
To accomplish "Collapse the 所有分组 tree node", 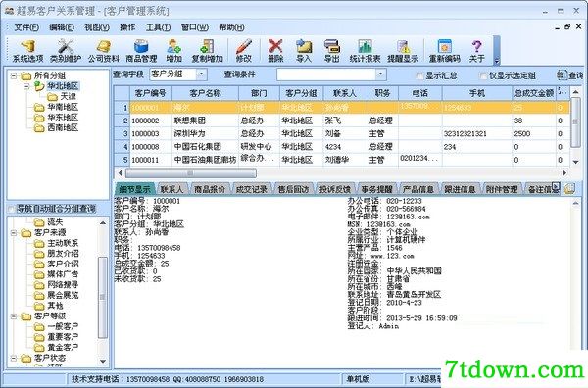I will 14,75.
